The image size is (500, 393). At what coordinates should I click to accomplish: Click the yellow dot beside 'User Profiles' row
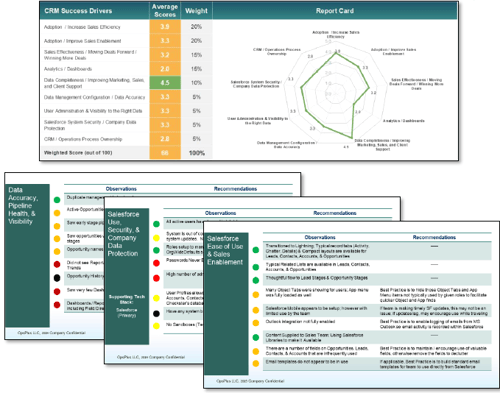156,298
